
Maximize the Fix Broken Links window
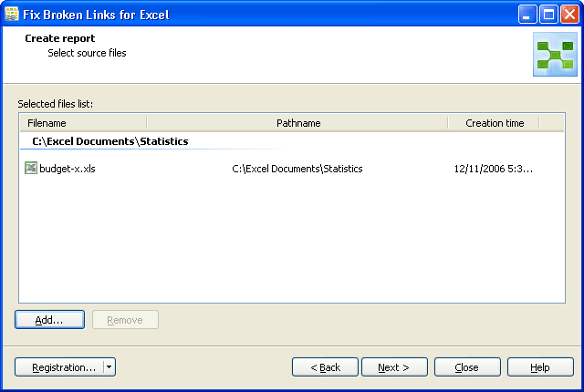tap(548, 15)
